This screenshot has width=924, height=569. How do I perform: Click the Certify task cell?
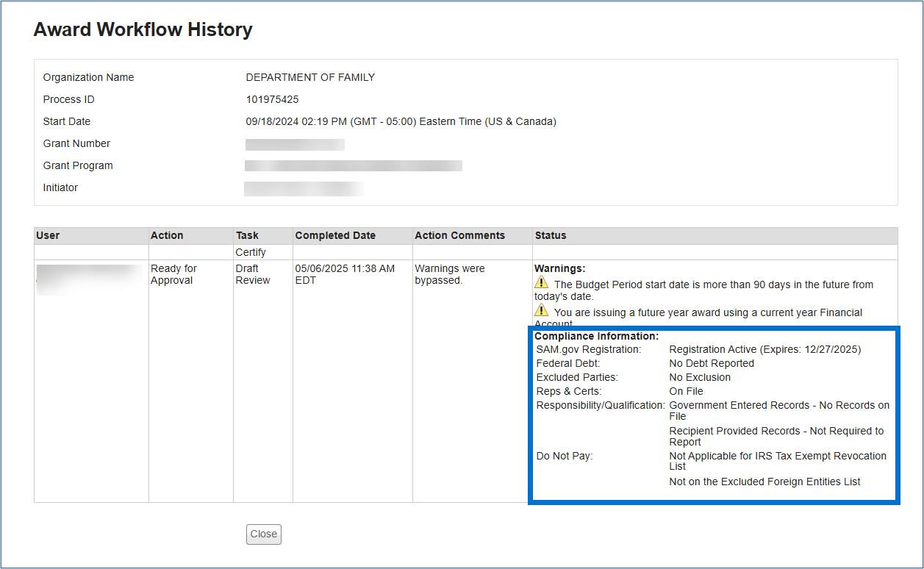[251, 252]
